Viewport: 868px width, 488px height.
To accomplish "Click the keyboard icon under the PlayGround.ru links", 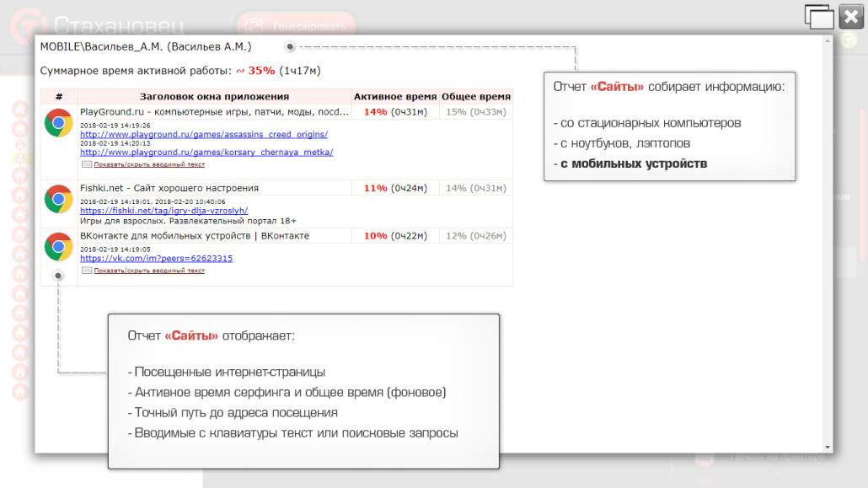I will pyautogui.click(x=86, y=164).
